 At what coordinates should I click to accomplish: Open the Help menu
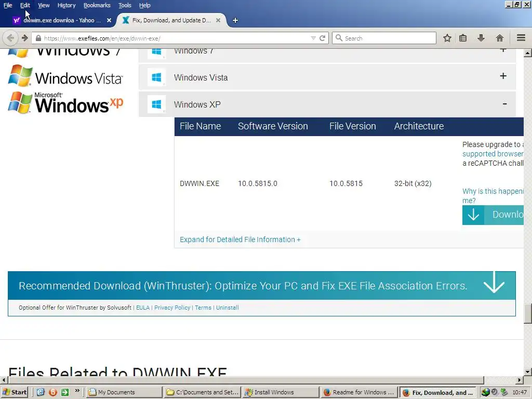click(144, 5)
